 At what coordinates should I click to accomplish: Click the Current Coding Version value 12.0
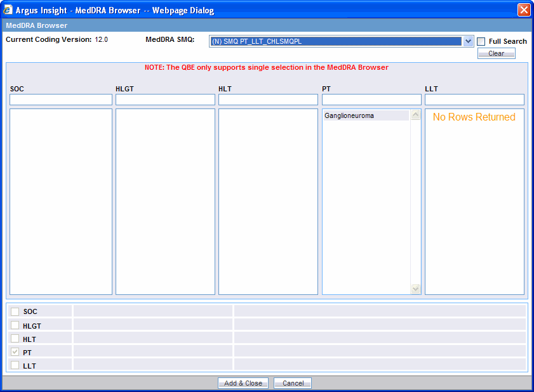coord(101,39)
